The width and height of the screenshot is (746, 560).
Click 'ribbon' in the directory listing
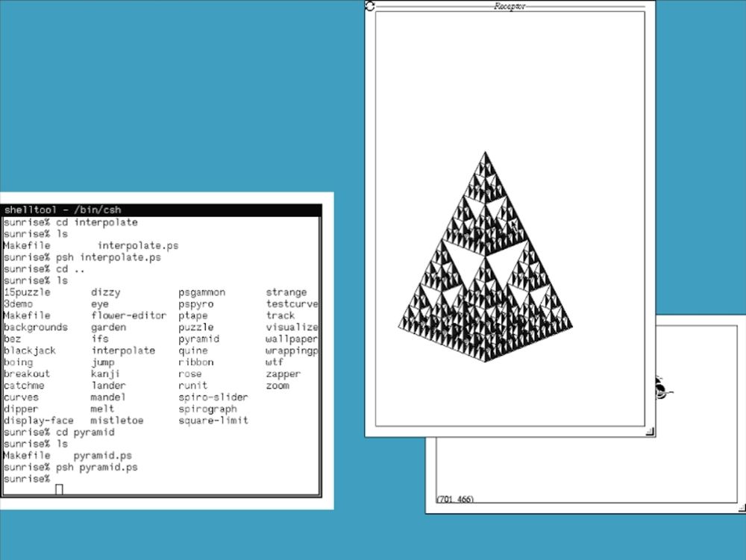196,362
